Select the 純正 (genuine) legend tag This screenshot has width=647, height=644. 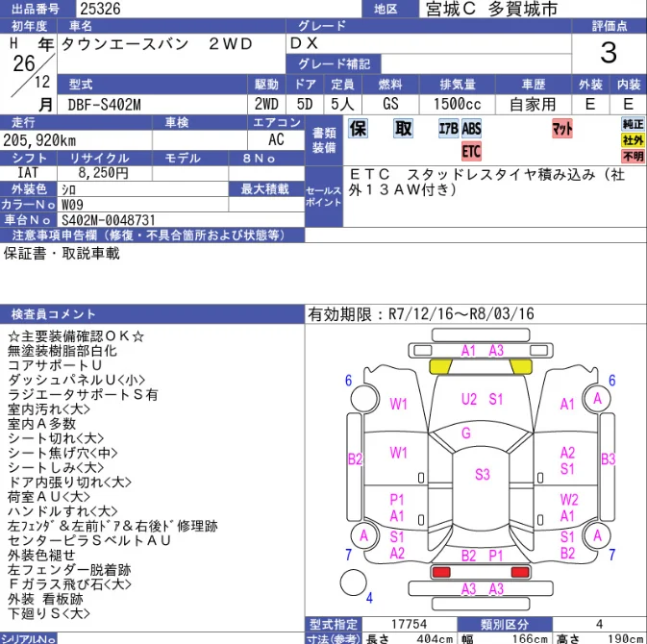(633, 125)
